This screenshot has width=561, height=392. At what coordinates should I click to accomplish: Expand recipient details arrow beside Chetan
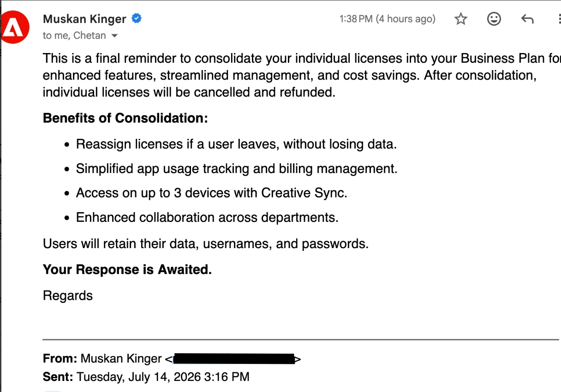[x=115, y=36]
